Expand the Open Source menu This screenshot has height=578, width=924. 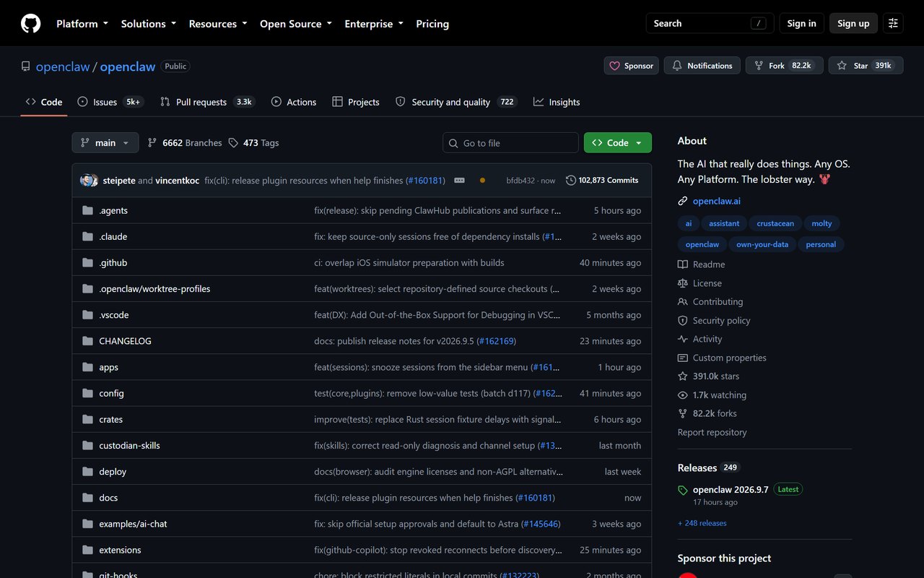(x=296, y=24)
